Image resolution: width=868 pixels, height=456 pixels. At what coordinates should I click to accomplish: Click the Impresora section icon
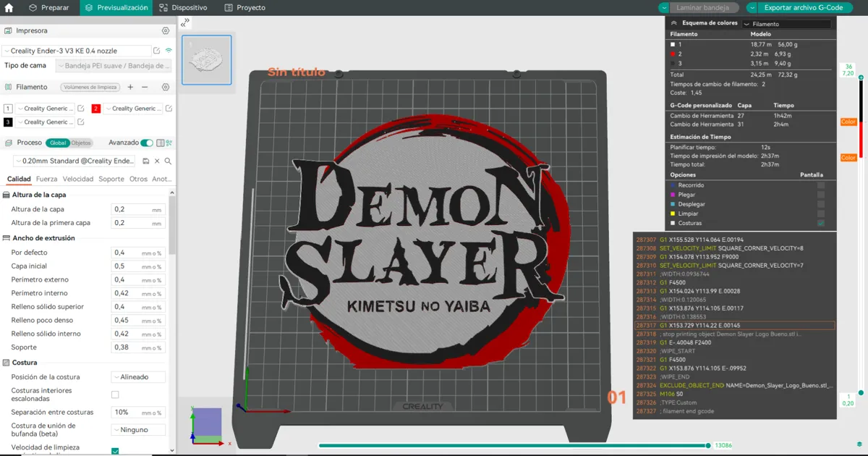click(7, 31)
